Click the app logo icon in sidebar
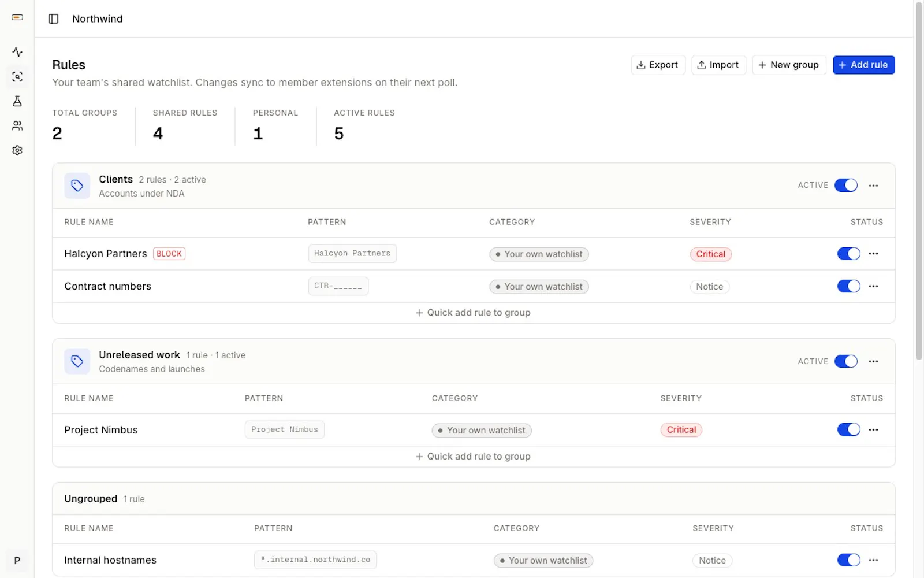 (x=17, y=17)
